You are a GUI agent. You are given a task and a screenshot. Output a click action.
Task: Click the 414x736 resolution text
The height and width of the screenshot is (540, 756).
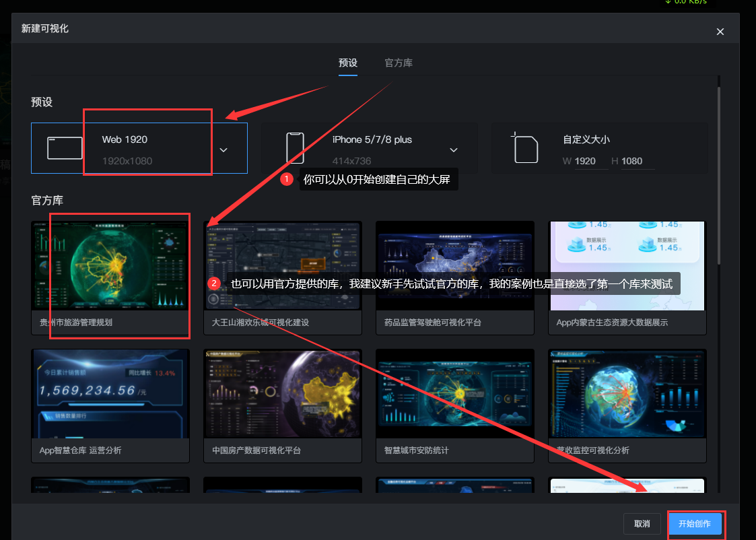point(351,161)
